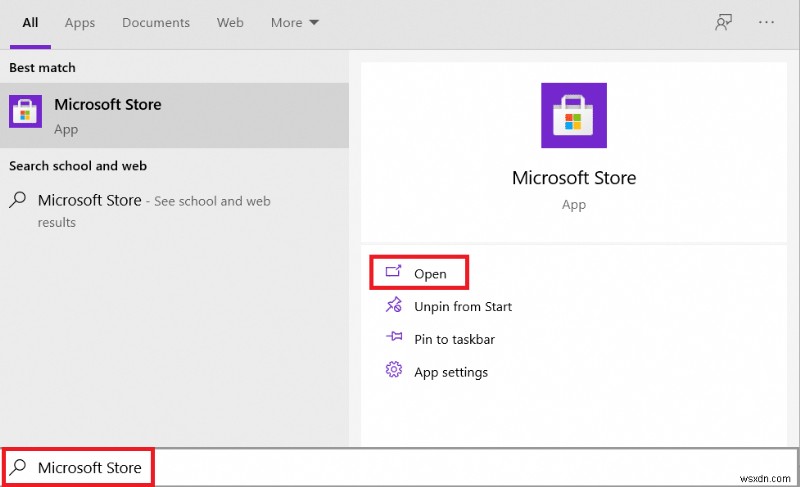Click the Unpin from Start pin icon

pos(393,306)
